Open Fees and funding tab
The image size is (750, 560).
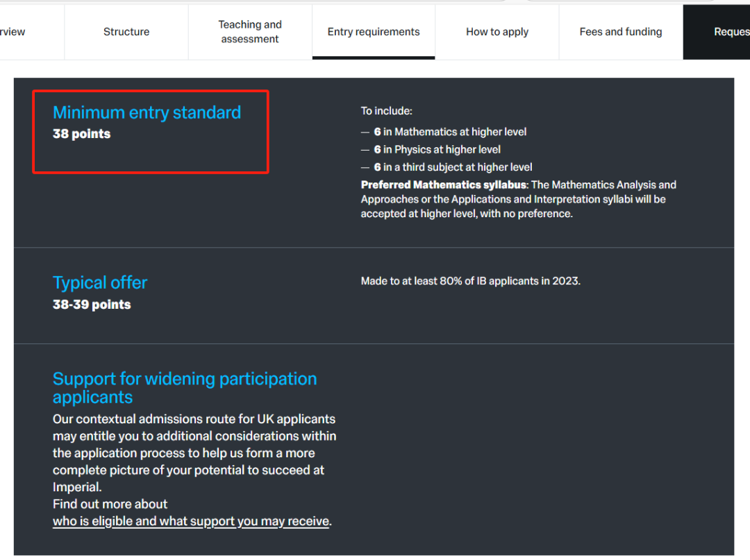coord(621,32)
